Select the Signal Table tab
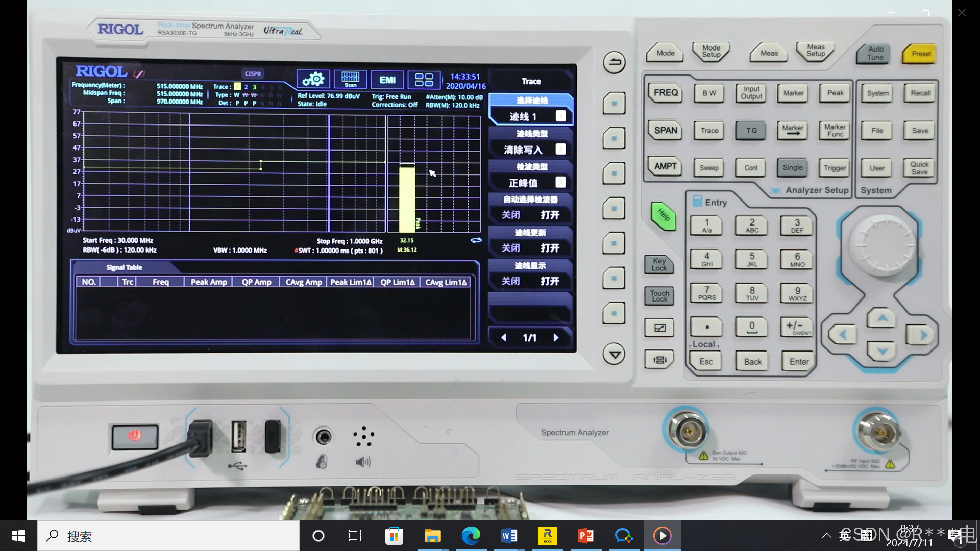 coord(124,267)
